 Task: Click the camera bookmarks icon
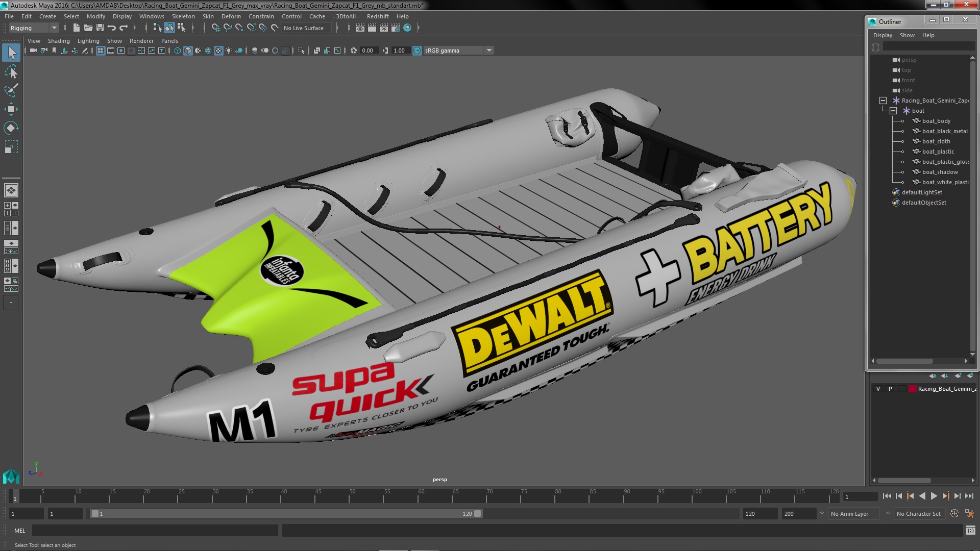pos(54,51)
